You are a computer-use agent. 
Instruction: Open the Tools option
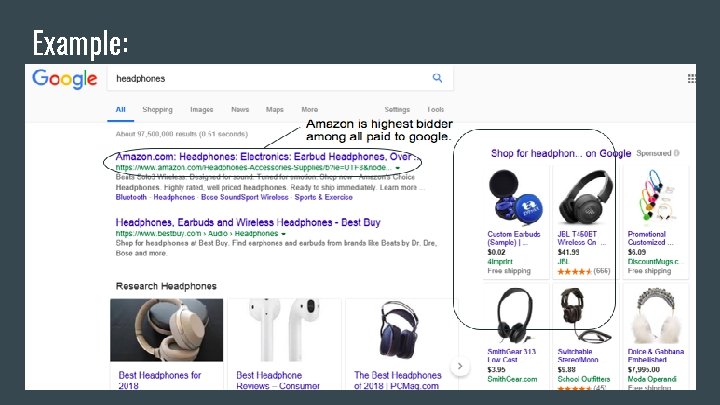click(435, 109)
